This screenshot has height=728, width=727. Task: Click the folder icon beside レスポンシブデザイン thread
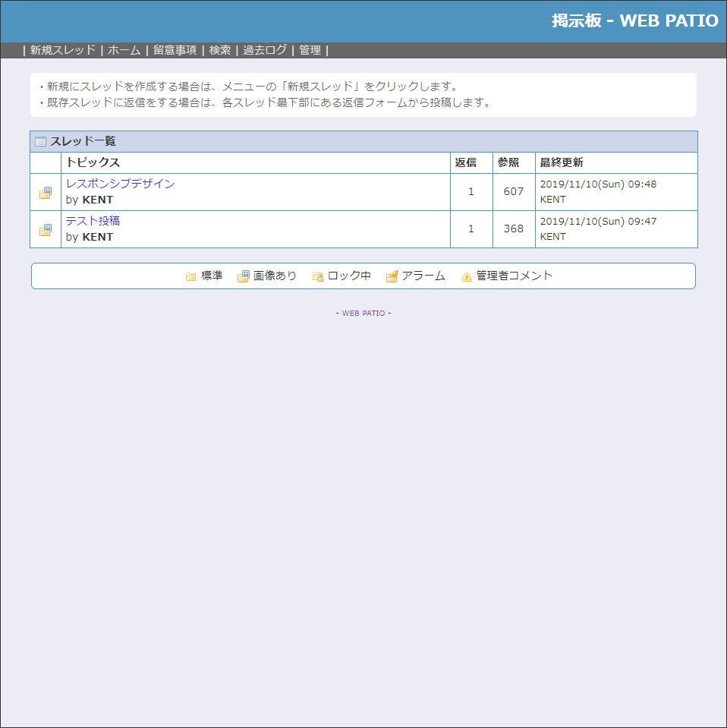click(46, 193)
